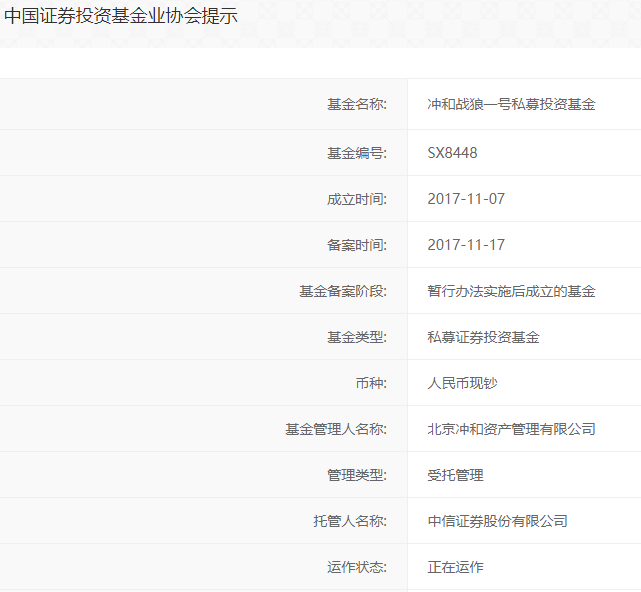The height and width of the screenshot is (592, 641).
Task: Click the 基金名称 label
Action: coord(356,104)
